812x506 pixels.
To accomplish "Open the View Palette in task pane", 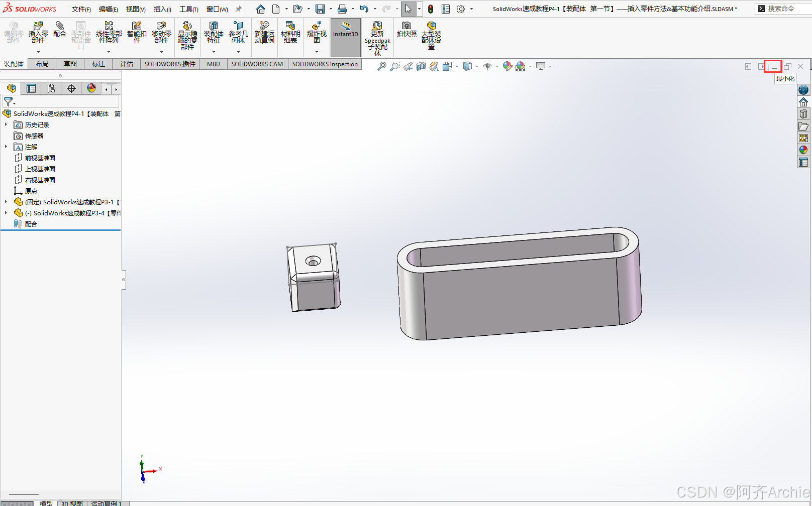I will (803, 138).
